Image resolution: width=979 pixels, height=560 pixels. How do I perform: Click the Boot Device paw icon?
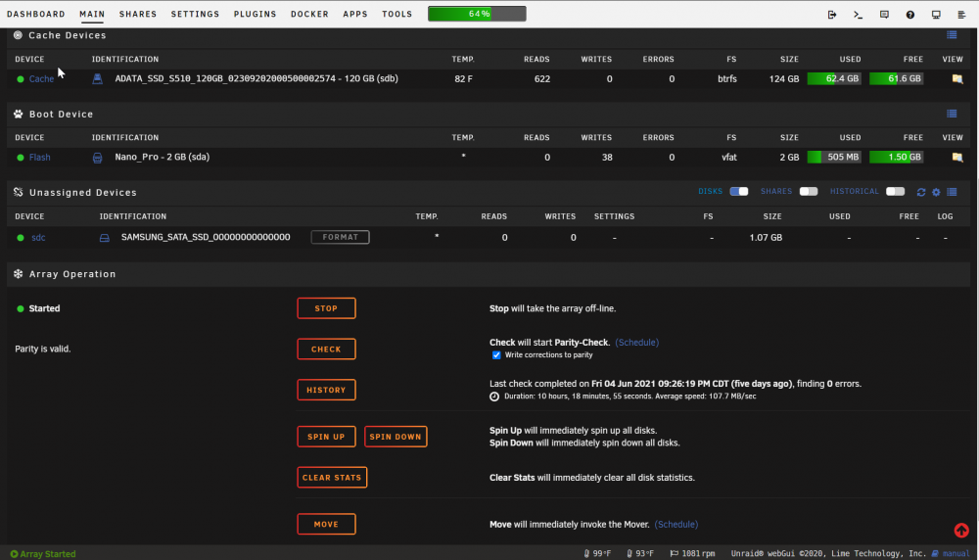(x=18, y=114)
